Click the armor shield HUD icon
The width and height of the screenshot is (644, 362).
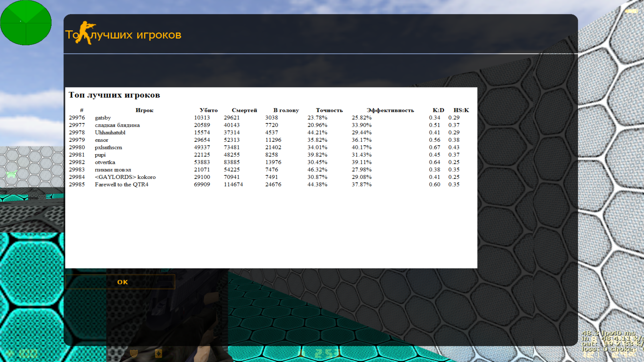coord(133,353)
